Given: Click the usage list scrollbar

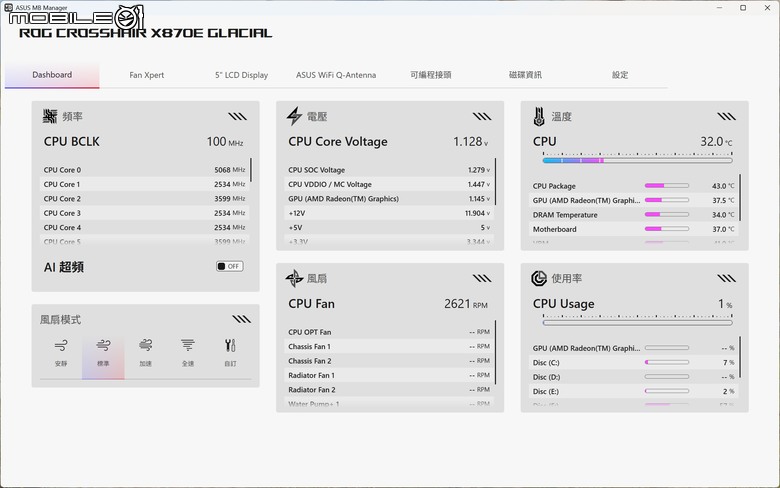Looking at the screenshot, I should (740, 357).
